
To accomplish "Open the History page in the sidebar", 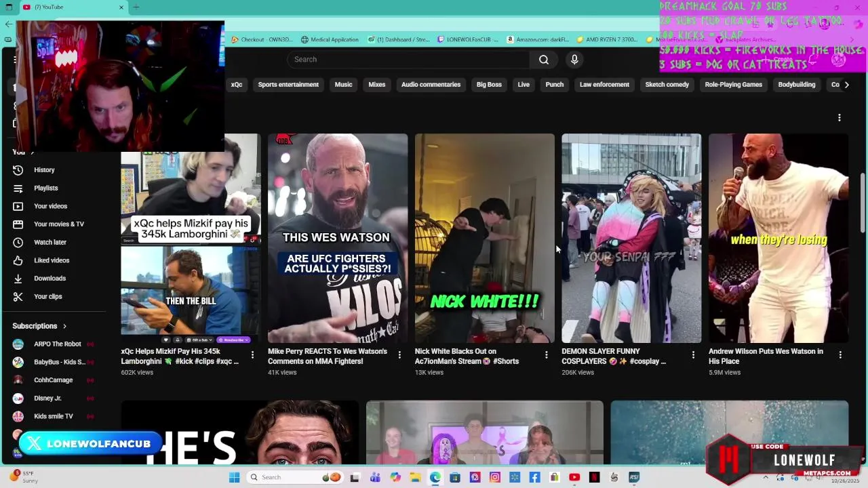I will 44,170.
